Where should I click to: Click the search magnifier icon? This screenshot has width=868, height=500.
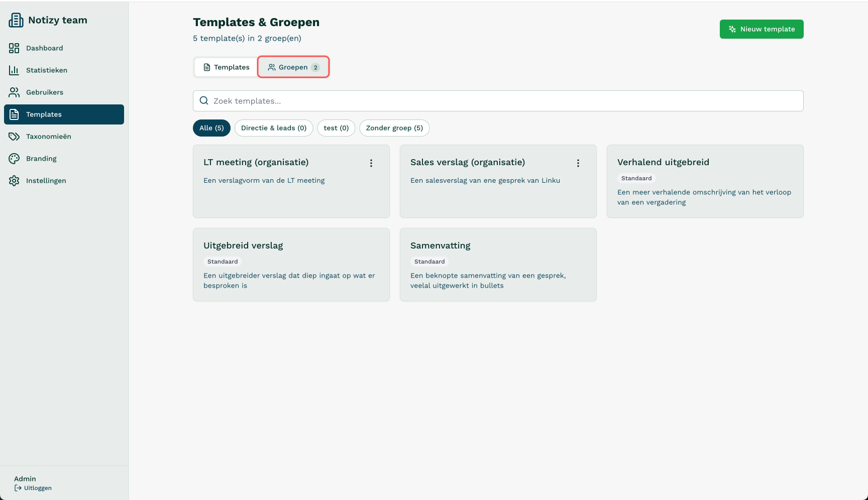(x=204, y=101)
